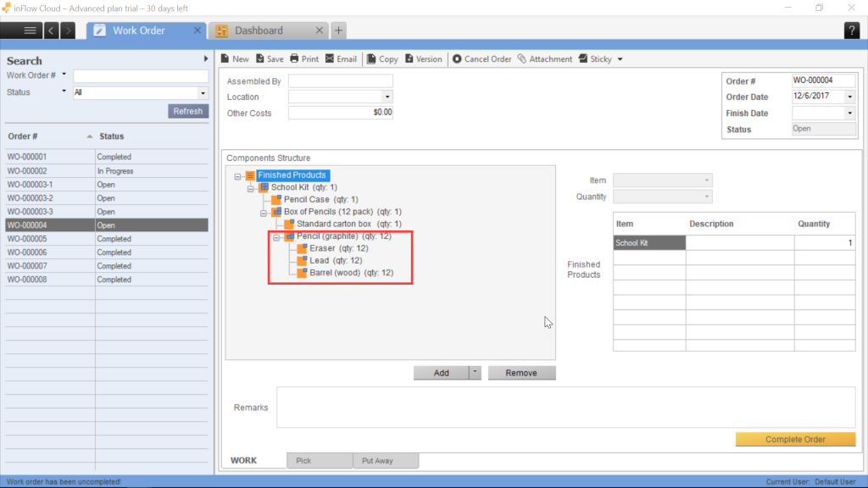
Task: Select work order WO-000003-1
Action: (x=107, y=185)
